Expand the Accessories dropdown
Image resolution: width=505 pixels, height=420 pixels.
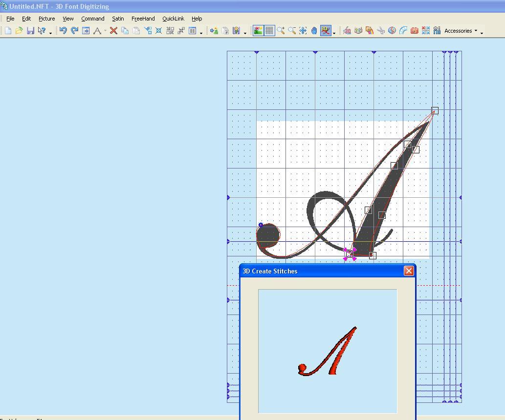tap(461, 31)
